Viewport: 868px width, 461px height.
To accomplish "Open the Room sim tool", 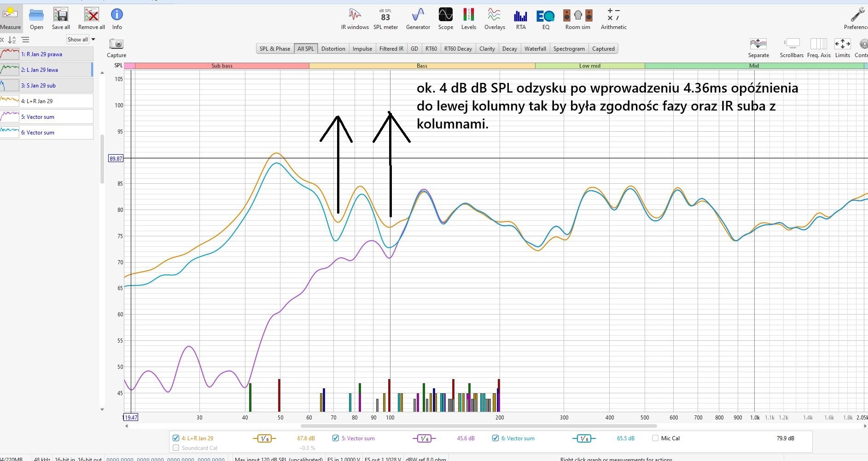I will (x=577, y=18).
